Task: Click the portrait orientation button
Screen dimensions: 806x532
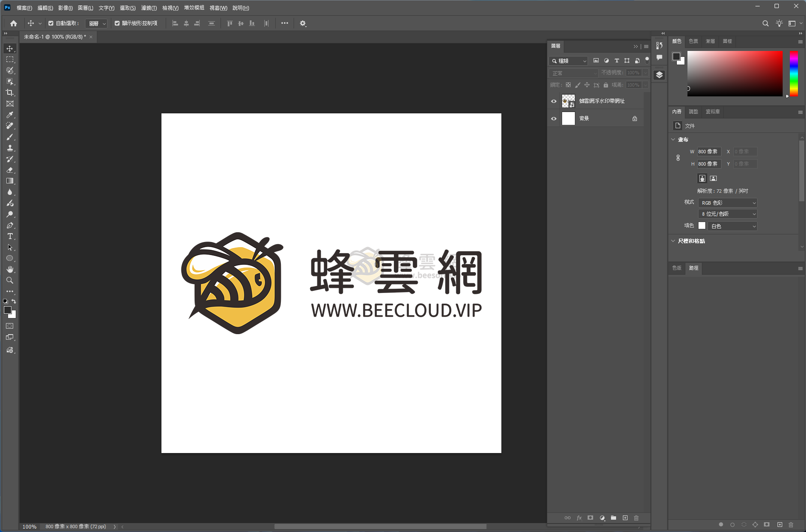Action: (702, 178)
